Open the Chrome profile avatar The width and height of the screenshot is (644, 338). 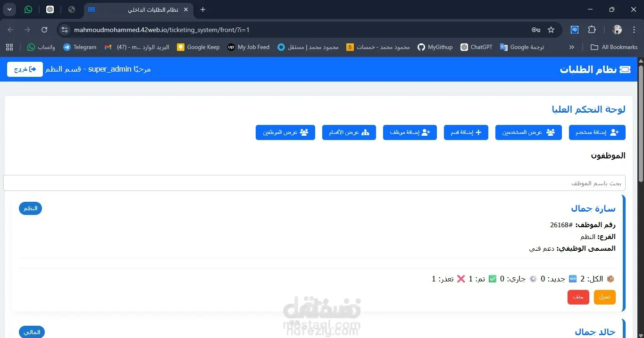click(617, 30)
